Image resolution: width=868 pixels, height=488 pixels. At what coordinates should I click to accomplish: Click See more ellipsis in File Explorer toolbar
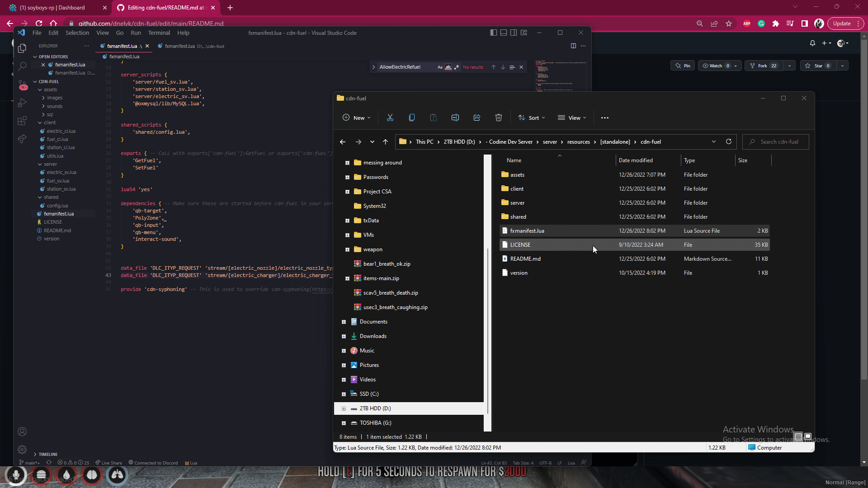pyautogui.click(x=605, y=117)
